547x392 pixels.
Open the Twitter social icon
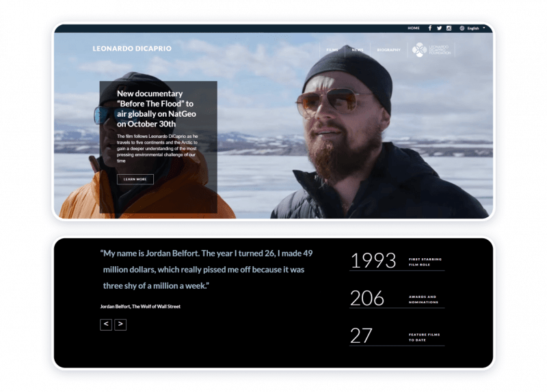[439, 28]
